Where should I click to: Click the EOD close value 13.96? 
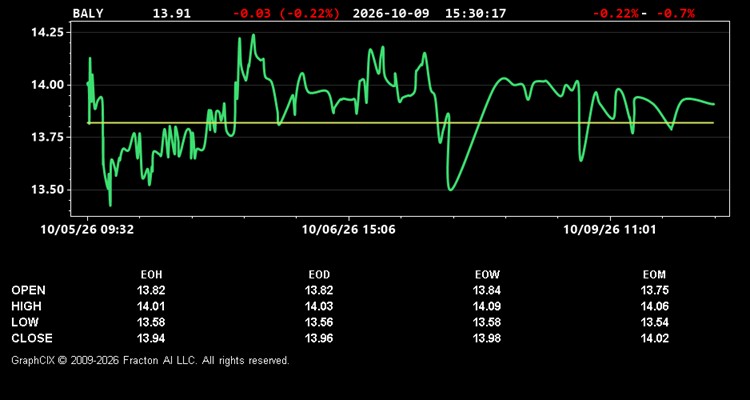coord(319,338)
